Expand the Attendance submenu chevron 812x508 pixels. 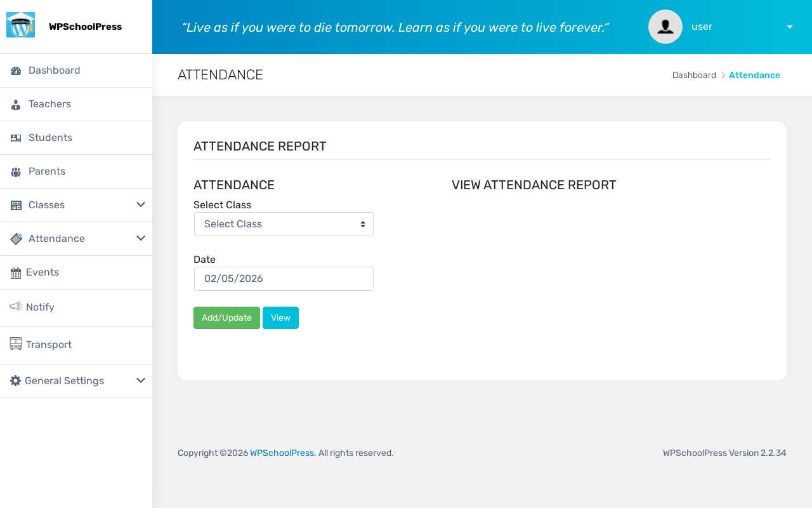(x=141, y=238)
